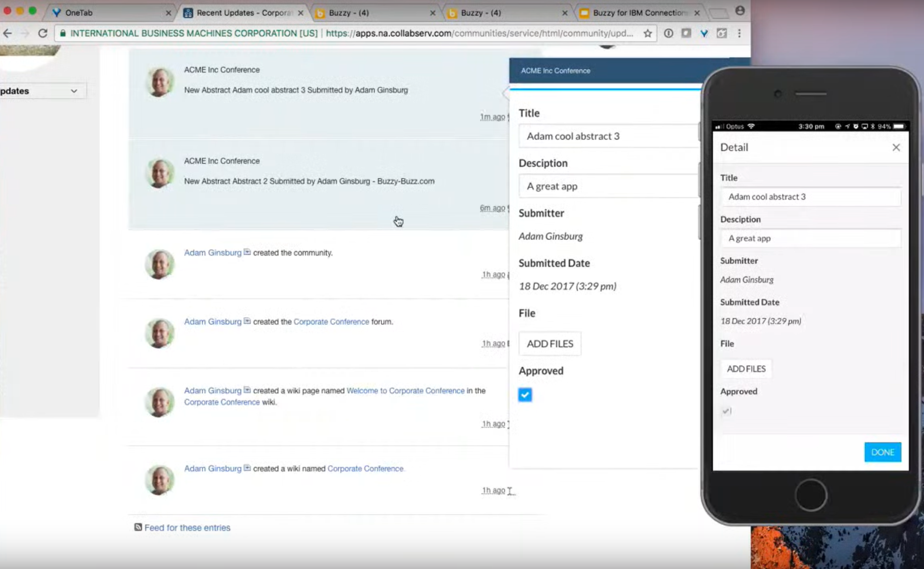Click the Title field in the browser panel
The width and height of the screenshot is (924, 569).
[x=609, y=136]
